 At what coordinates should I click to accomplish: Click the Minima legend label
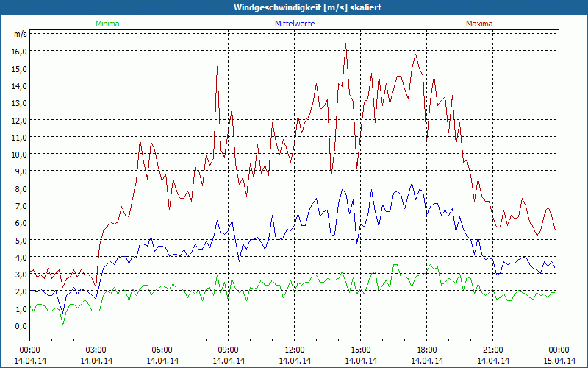click(x=107, y=24)
